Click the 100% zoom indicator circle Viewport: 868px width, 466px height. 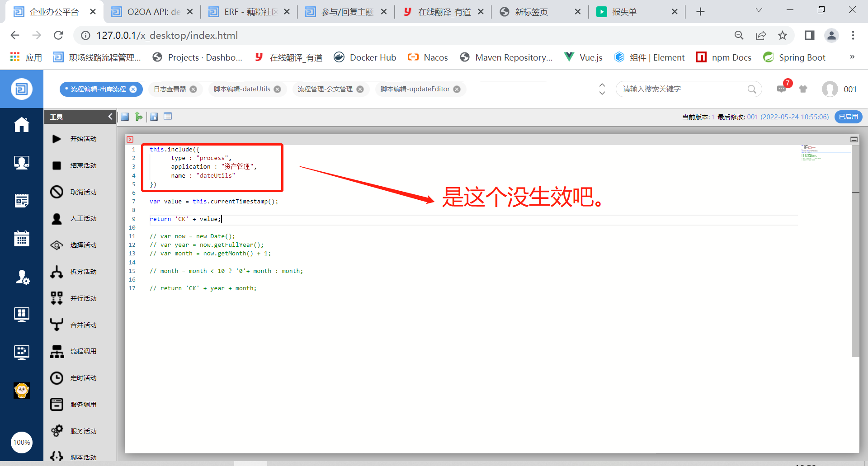pyautogui.click(x=22, y=442)
